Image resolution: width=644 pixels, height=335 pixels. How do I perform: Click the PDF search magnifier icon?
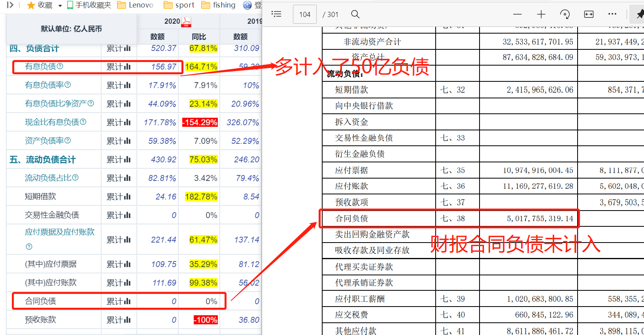click(355, 14)
